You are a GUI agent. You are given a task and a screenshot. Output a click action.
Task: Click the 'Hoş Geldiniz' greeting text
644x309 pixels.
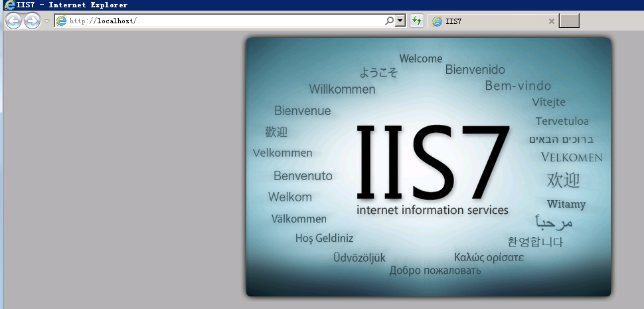(x=324, y=238)
